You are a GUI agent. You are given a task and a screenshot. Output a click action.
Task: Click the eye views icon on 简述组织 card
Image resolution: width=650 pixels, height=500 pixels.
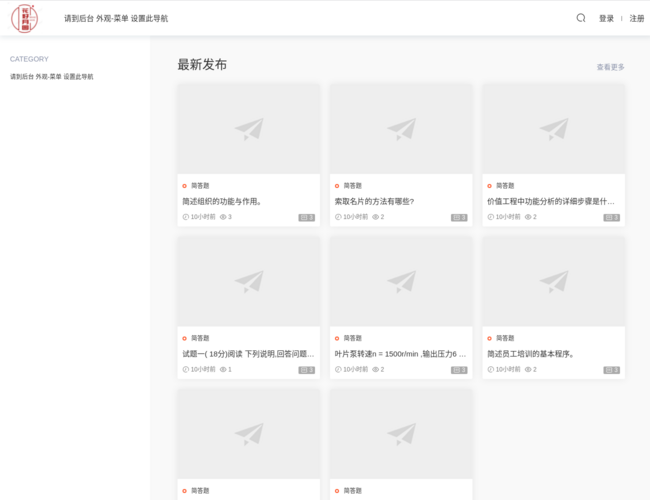[223, 217]
